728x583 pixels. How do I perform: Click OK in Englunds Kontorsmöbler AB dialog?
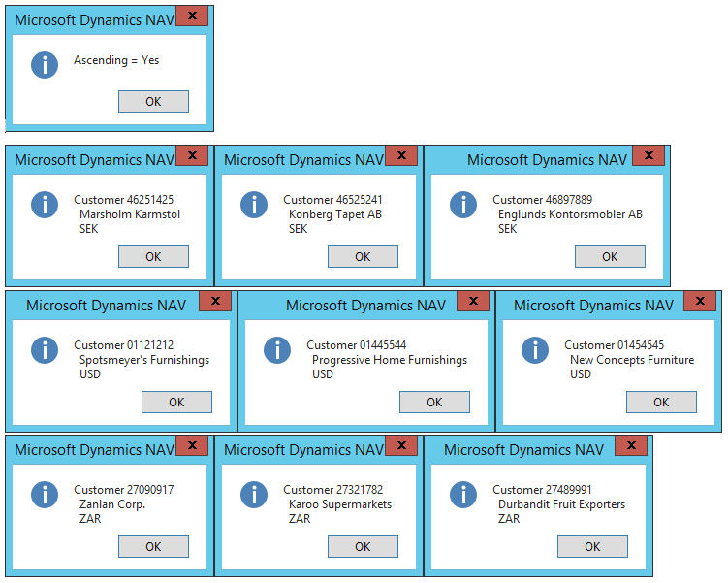pos(610,256)
